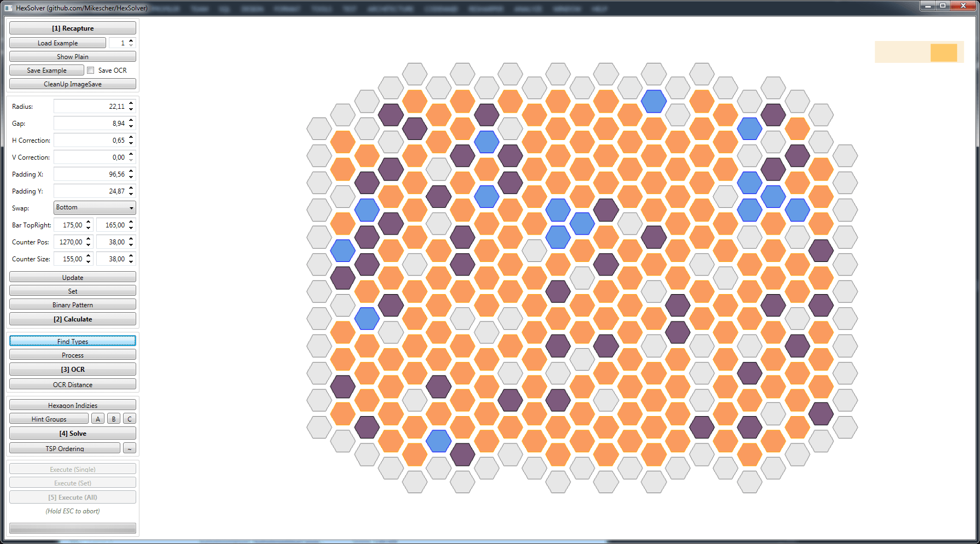Decrease the Gap value with the down arrow
The height and width of the screenshot is (544, 980).
[x=131, y=126]
